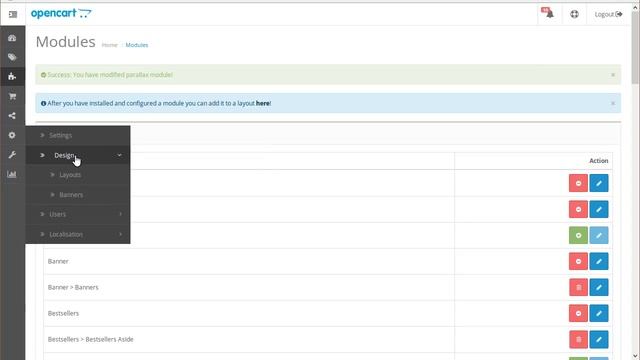The height and width of the screenshot is (360, 640).
Task: Open the Reports chart sidebar icon
Action: point(12,174)
